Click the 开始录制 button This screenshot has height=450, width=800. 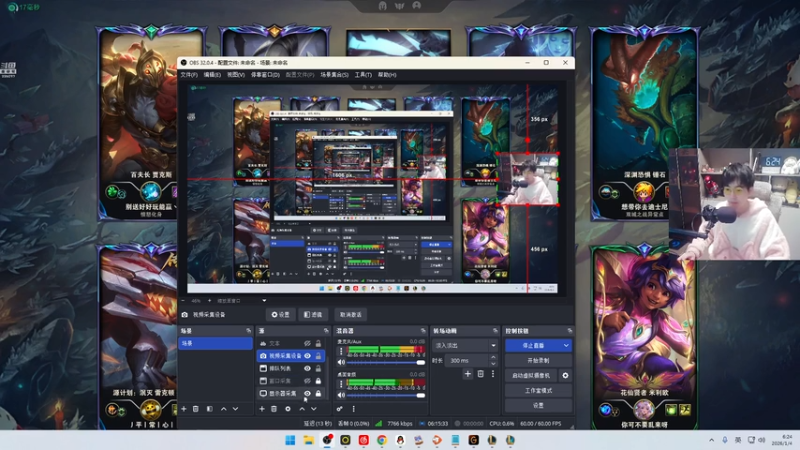[x=538, y=360]
